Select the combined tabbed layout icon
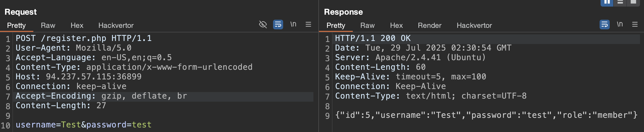 click(633, 3)
